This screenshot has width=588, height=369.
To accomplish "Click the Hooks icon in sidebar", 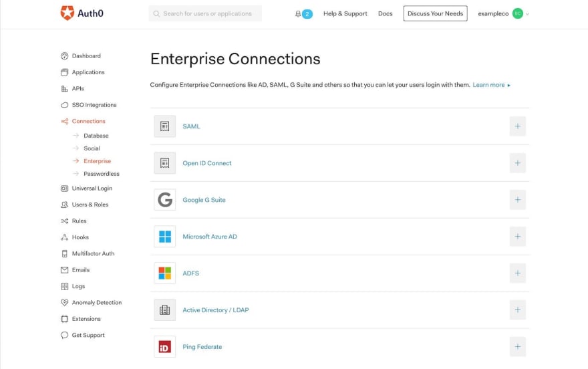I will point(65,237).
